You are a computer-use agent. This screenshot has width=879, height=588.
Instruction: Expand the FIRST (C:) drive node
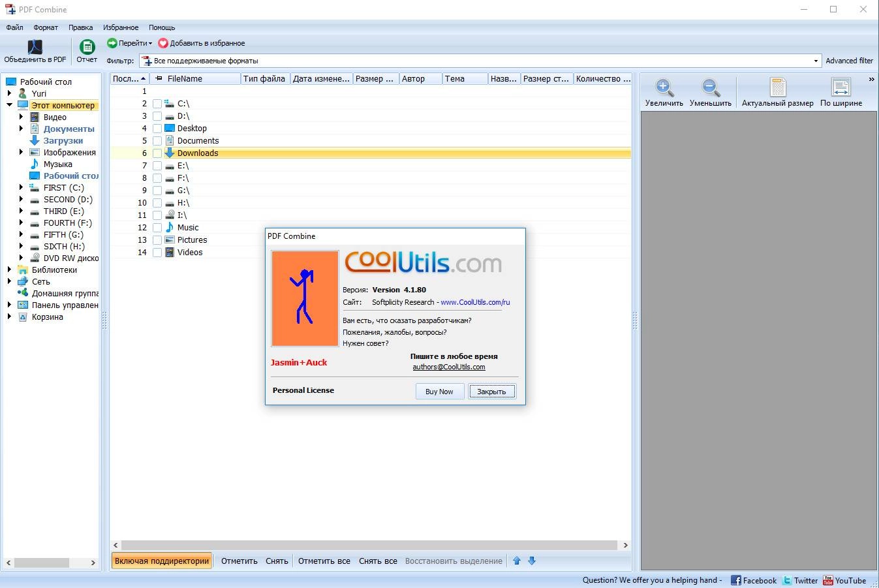(x=22, y=187)
